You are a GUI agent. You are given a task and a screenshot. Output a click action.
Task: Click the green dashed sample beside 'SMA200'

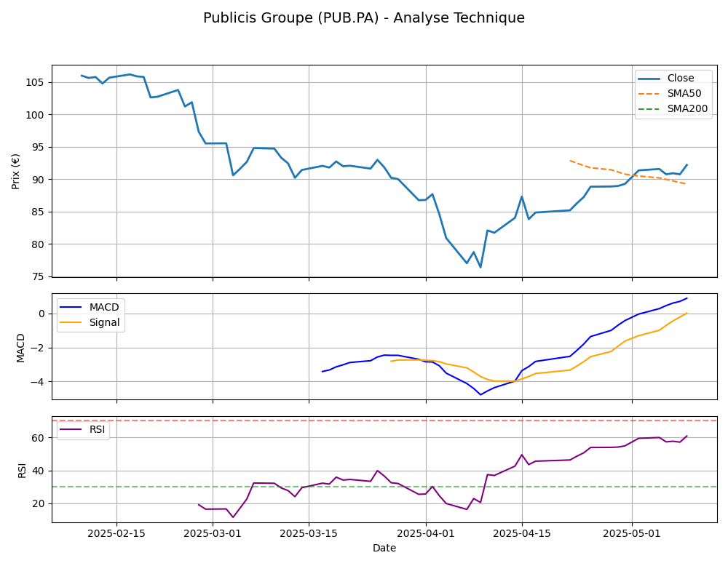coord(649,109)
